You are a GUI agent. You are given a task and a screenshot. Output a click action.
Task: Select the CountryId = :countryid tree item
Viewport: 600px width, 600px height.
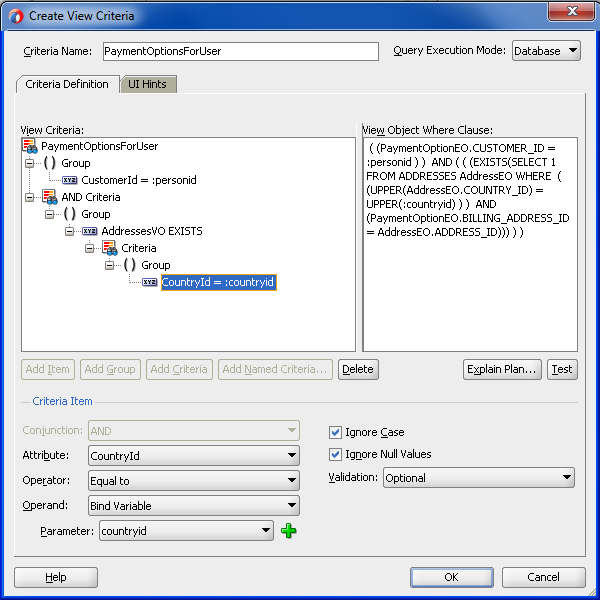pos(218,282)
